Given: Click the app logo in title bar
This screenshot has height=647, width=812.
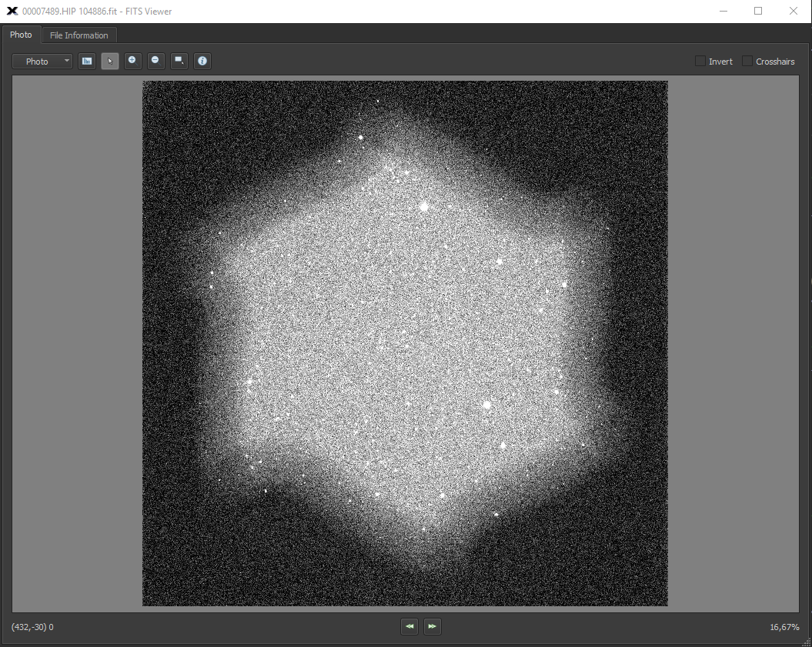Looking at the screenshot, I should coord(12,11).
